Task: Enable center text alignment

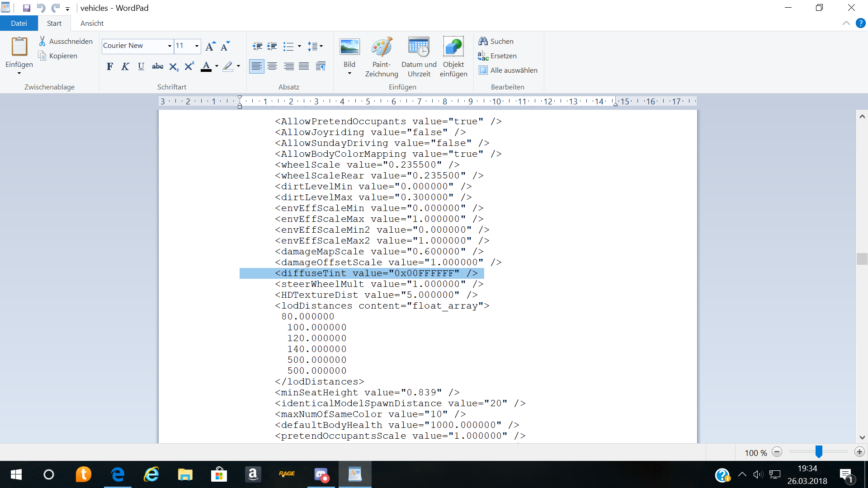Action: click(272, 66)
